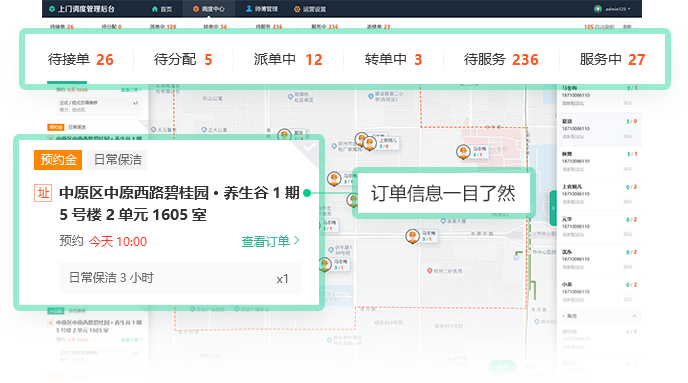688x383 pixels.
Task: Click the green panel collapse handle arrow
Action: 553,208
